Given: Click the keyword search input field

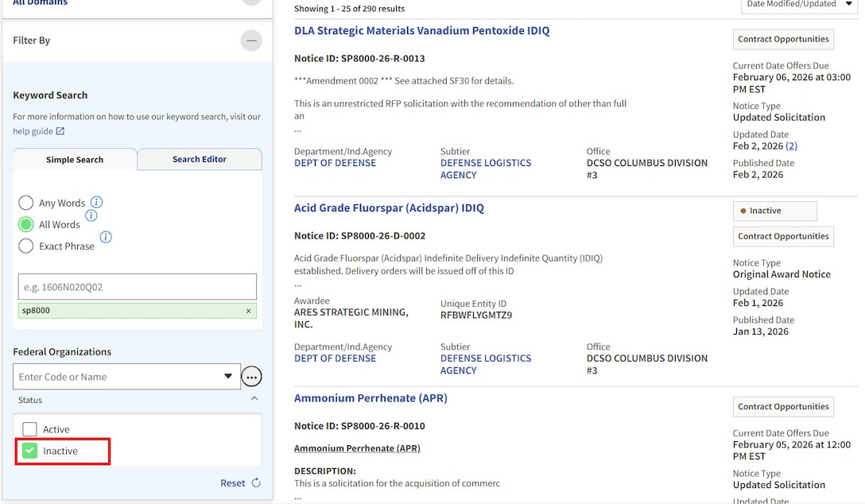Looking at the screenshot, I should [x=137, y=286].
